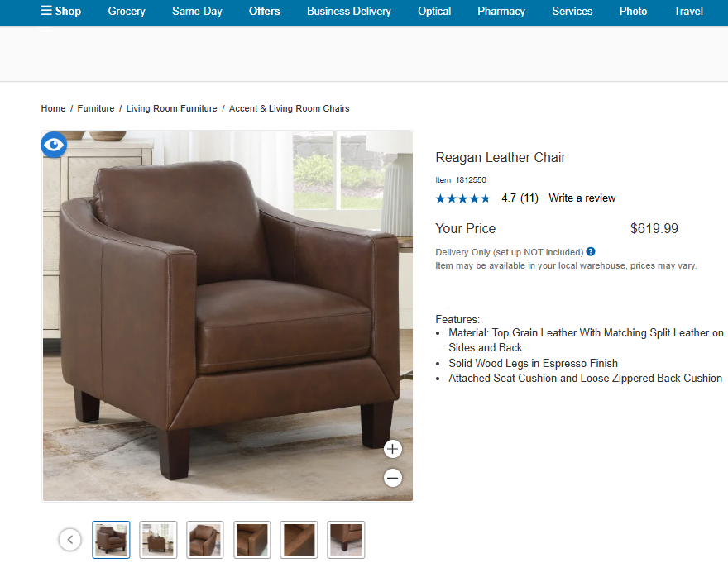Image resolution: width=728 pixels, height=582 pixels.
Task: Select the first chair thumbnail
Action: [x=111, y=540]
